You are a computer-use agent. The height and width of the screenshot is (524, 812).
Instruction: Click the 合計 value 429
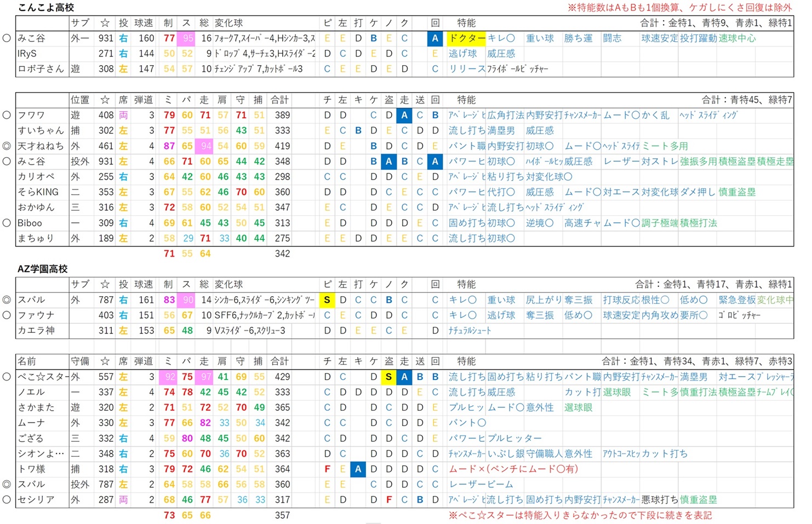[282, 377]
